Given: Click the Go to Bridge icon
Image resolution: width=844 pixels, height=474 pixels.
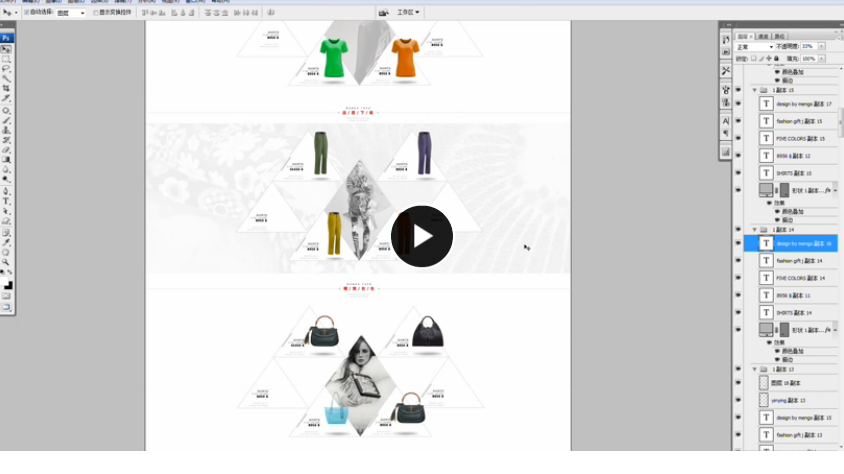Looking at the screenshot, I should click(384, 12).
